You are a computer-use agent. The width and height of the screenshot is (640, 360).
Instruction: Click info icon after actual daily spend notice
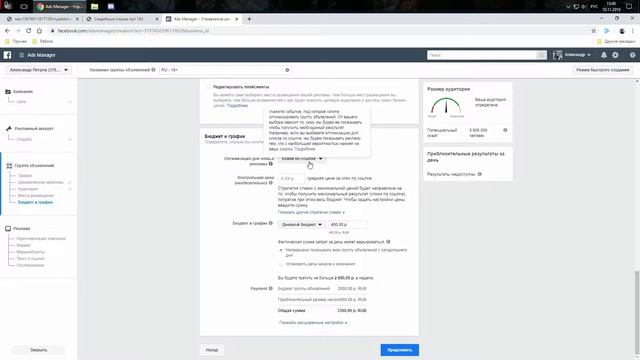(x=388, y=242)
